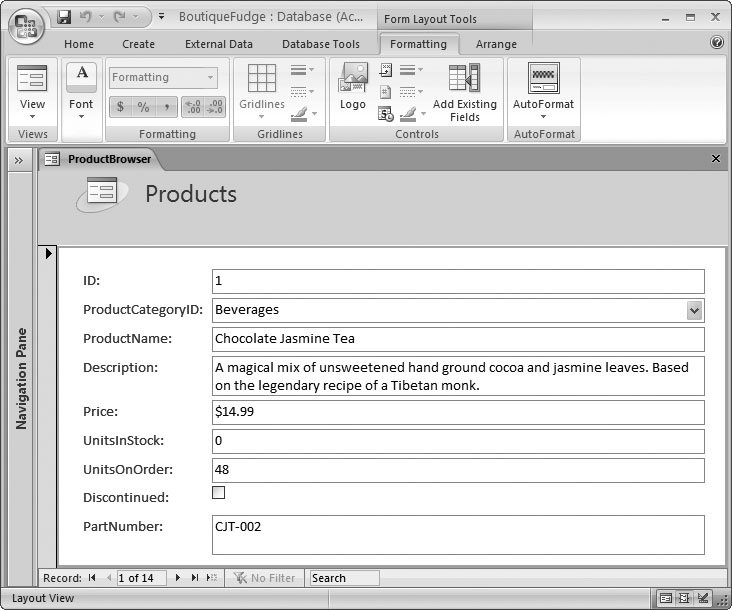This screenshot has width=732, height=610.
Task: Expand the Navigation Pane with chevron button
Action: pos(18,159)
